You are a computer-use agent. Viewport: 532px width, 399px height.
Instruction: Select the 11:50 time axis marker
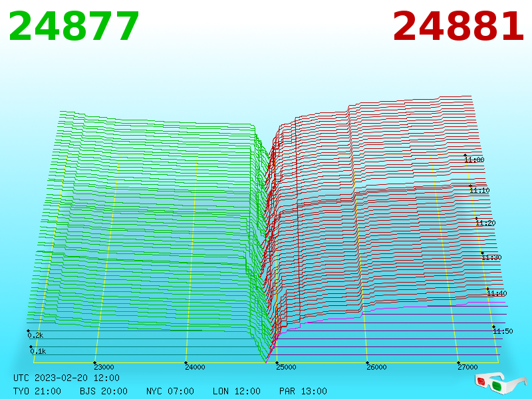(503, 331)
